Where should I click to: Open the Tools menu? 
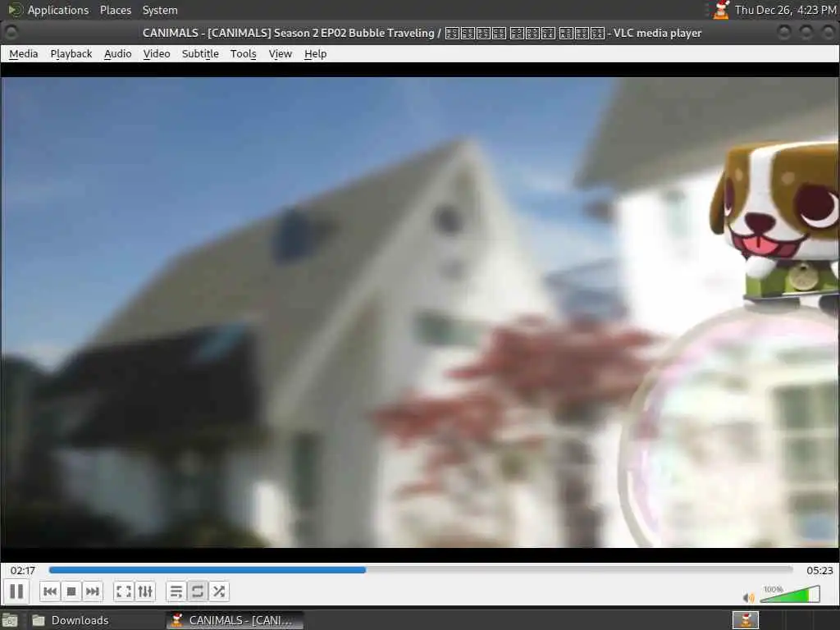point(243,53)
